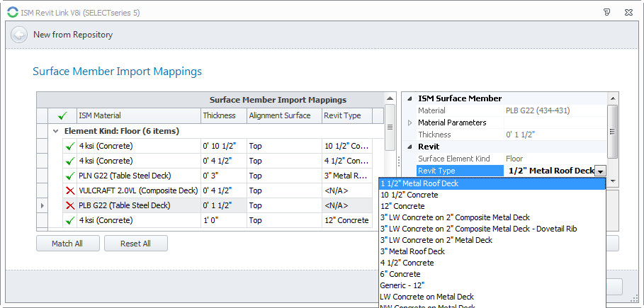Viewport: 644px width, 308px height.
Task: Sort by Thickness column header
Action: (x=224, y=116)
